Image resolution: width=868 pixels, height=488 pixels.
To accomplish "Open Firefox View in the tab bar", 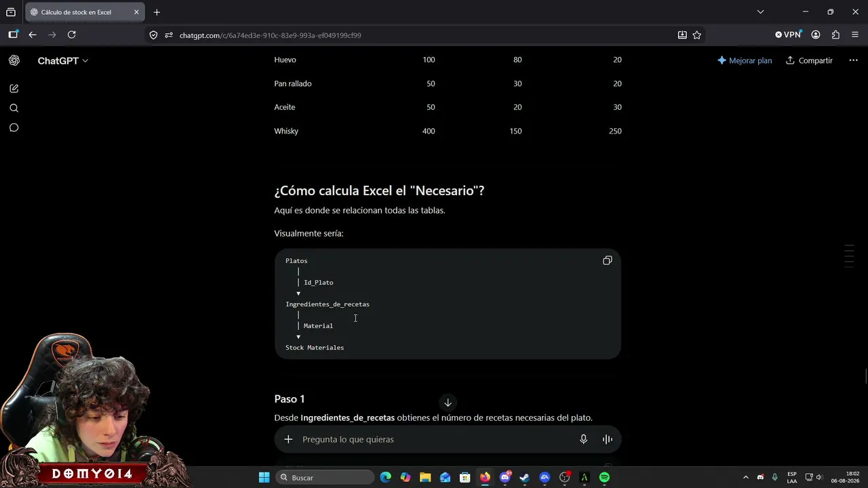I will [x=11, y=12].
